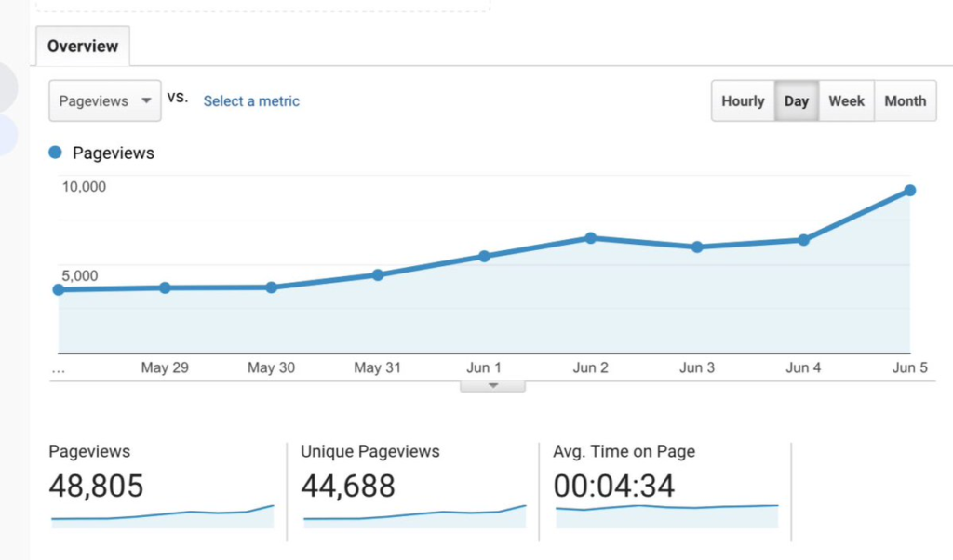Switch the chart to Week view
The width and height of the screenshot is (953, 560).
[846, 100]
